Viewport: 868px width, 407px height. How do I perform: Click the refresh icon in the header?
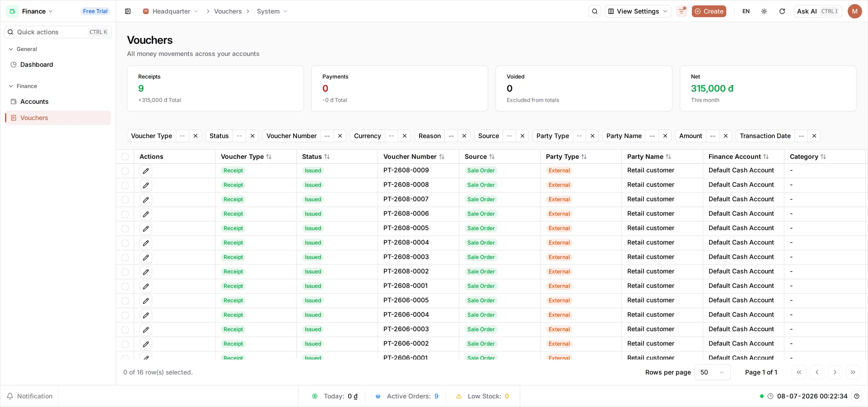[x=782, y=11]
